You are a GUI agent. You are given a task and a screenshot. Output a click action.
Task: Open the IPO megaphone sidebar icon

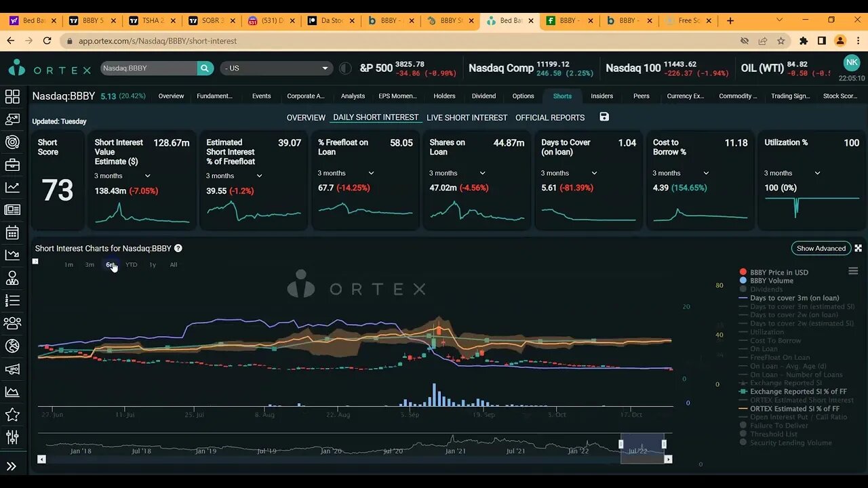pos(12,369)
